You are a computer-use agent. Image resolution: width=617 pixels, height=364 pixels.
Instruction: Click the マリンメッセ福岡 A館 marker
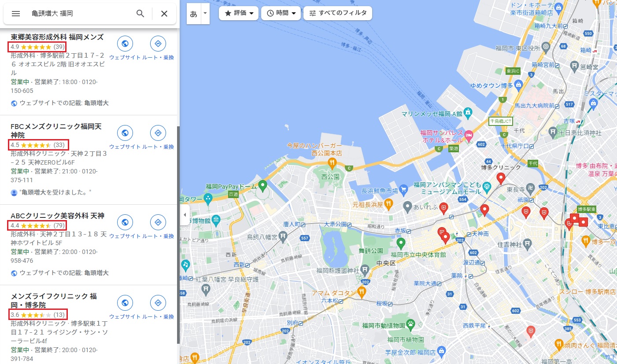[468, 113]
